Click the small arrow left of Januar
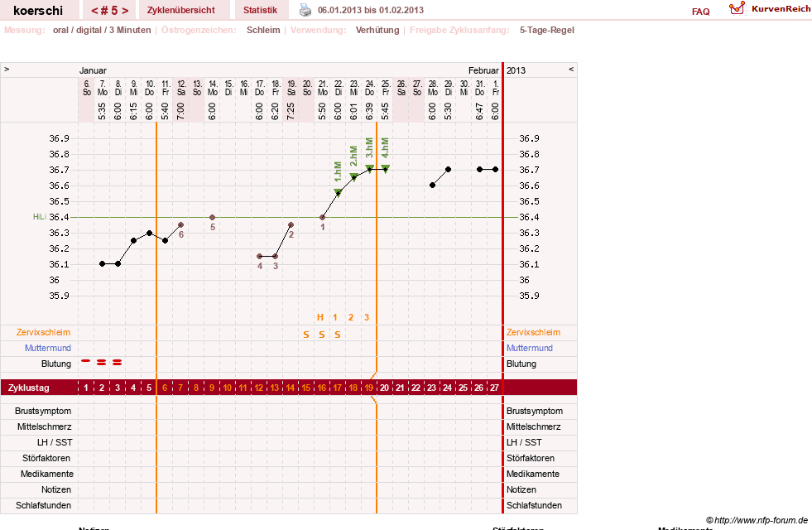This screenshot has width=812, height=530. (x=7, y=69)
